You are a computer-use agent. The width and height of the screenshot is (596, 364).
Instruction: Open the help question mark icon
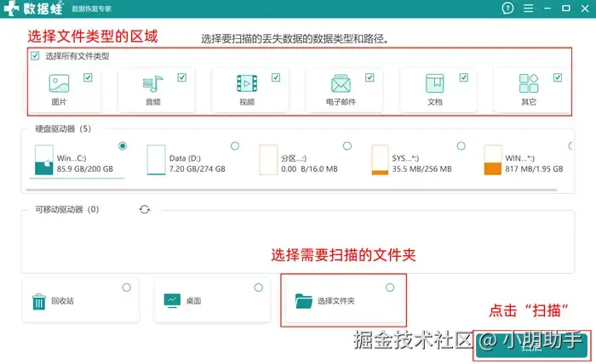507,8
